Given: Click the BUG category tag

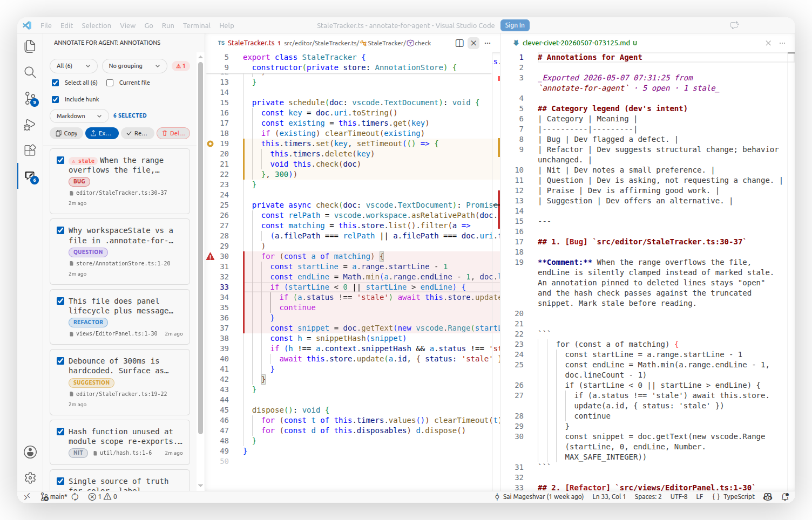Looking at the screenshot, I should (79, 182).
